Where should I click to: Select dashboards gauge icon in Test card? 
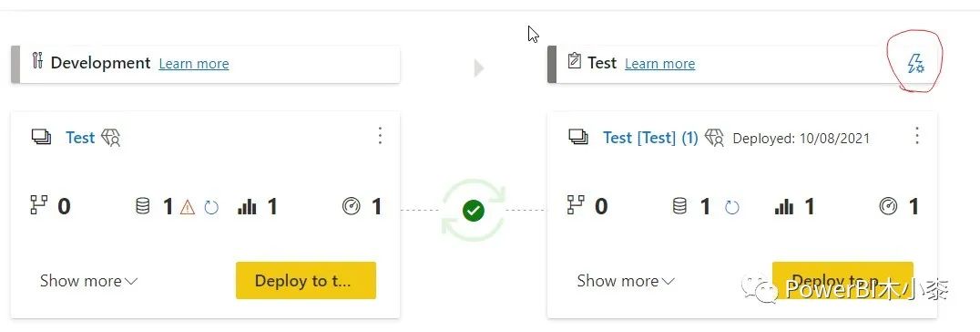click(888, 206)
